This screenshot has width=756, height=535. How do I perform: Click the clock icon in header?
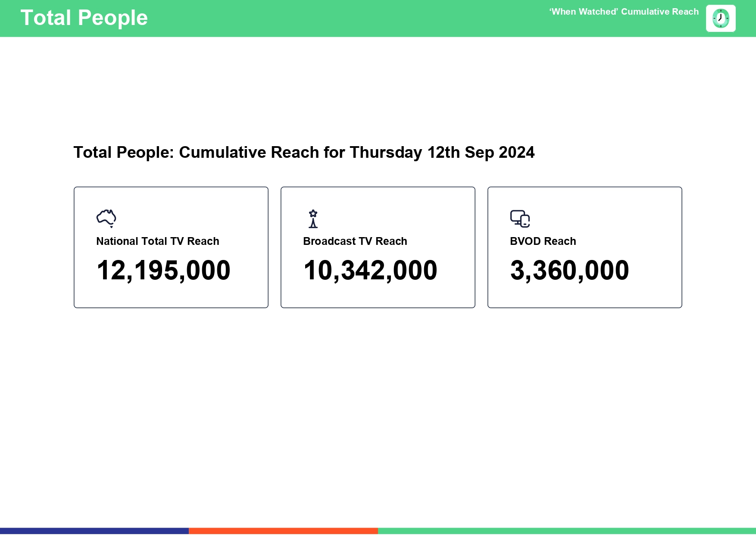point(721,19)
